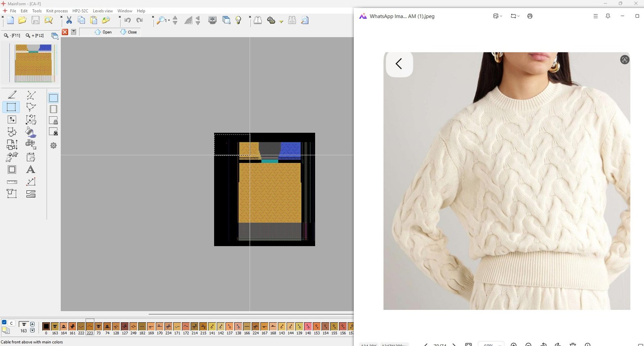Image resolution: width=644 pixels, height=346 pixels.
Task: Enable the filled rectangle selection mode
Action: 53,98
